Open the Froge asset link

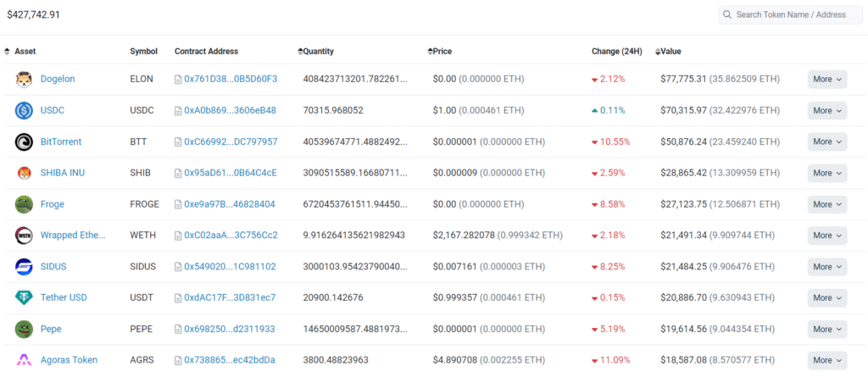point(52,204)
